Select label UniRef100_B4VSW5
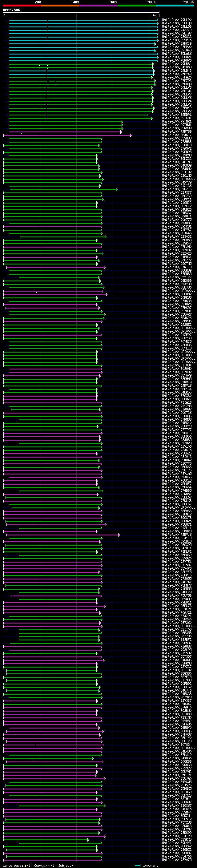 pyautogui.click(x=177, y=782)
